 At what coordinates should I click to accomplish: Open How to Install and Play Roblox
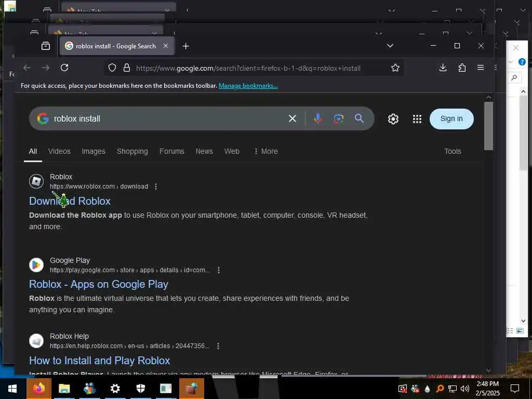point(99,361)
